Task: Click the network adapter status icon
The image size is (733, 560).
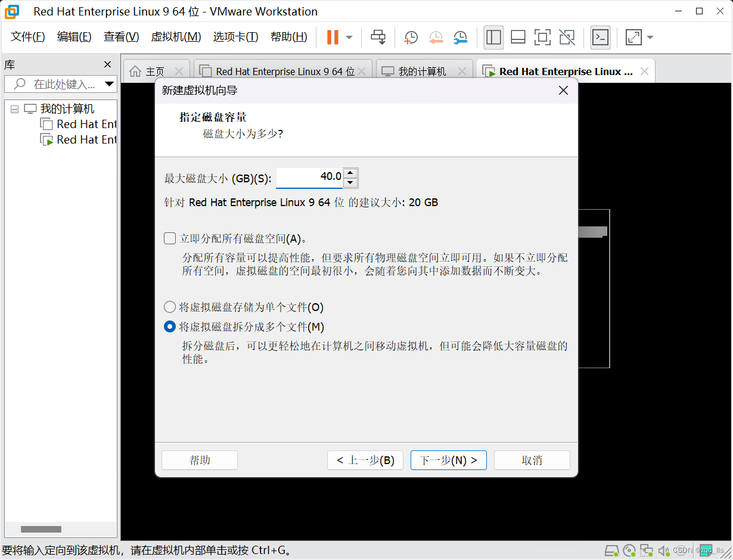Action: 646,550
